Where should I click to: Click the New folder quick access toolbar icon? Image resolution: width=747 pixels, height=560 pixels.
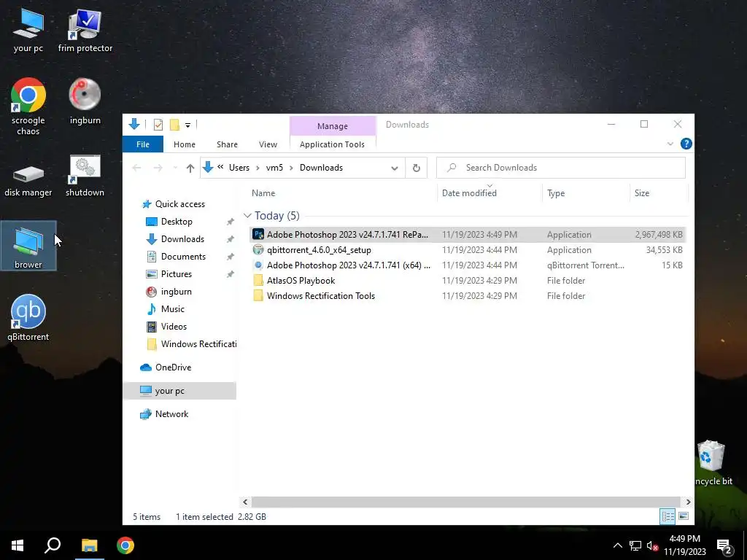[174, 125]
